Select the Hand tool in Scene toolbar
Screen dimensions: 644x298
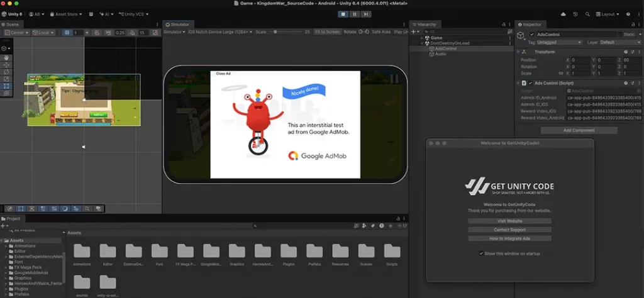tap(6, 58)
